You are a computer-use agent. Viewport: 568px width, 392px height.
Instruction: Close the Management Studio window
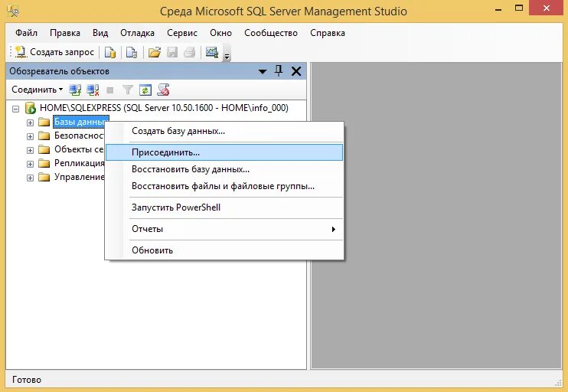coord(547,8)
